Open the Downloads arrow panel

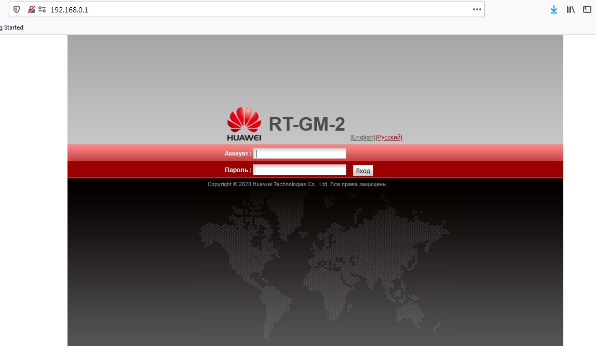[554, 9]
